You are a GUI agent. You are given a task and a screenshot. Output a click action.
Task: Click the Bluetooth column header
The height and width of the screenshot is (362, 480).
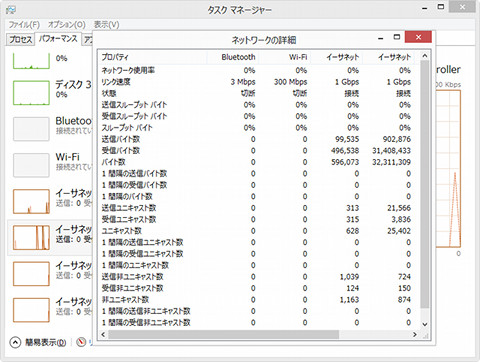point(232,57)
